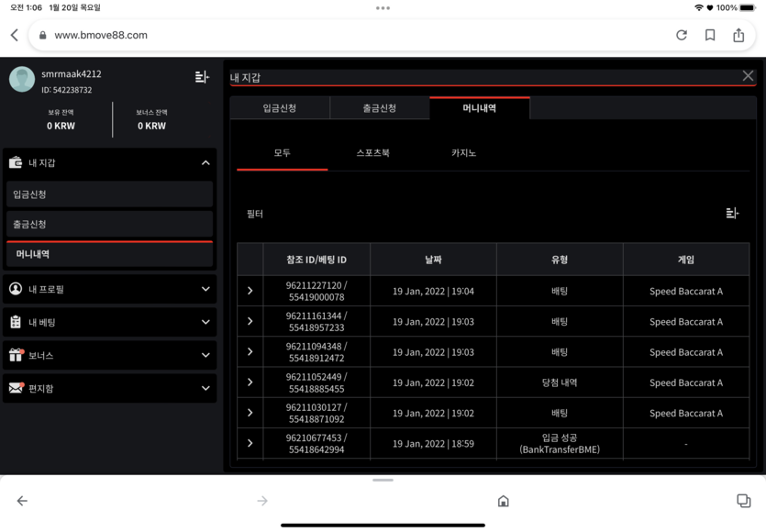This screenshot has width=766, height=532.
Task: Tap the lock icon in address bar
Action: click(43, 35)
